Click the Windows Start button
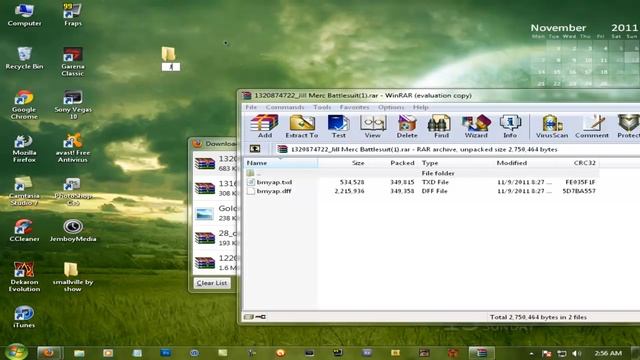 point(16,352)
